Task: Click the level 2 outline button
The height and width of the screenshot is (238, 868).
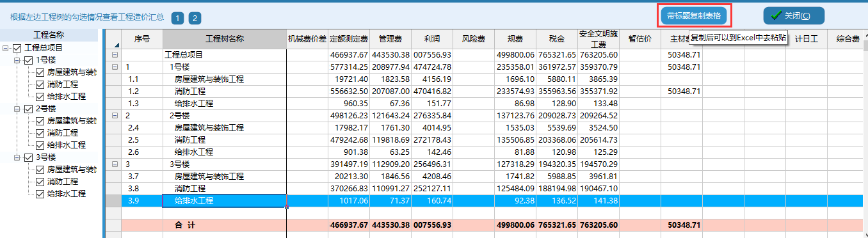Action: coord(195,18)
